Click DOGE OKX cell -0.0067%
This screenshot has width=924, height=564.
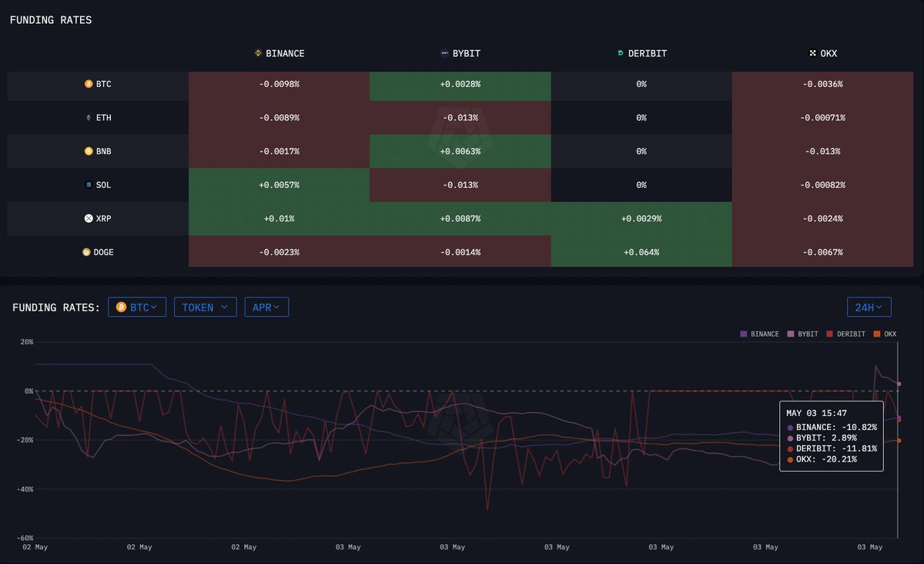pos(823,252)
